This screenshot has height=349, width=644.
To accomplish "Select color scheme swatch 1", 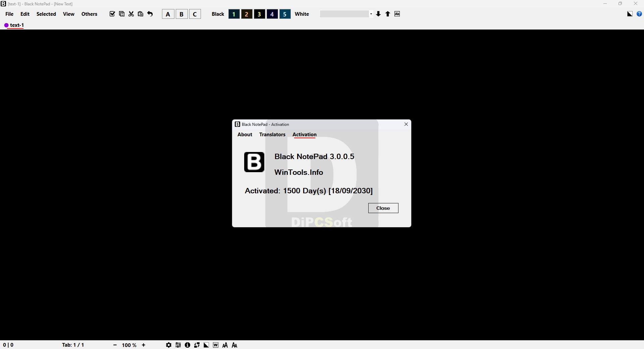I will tap(234, 14).
